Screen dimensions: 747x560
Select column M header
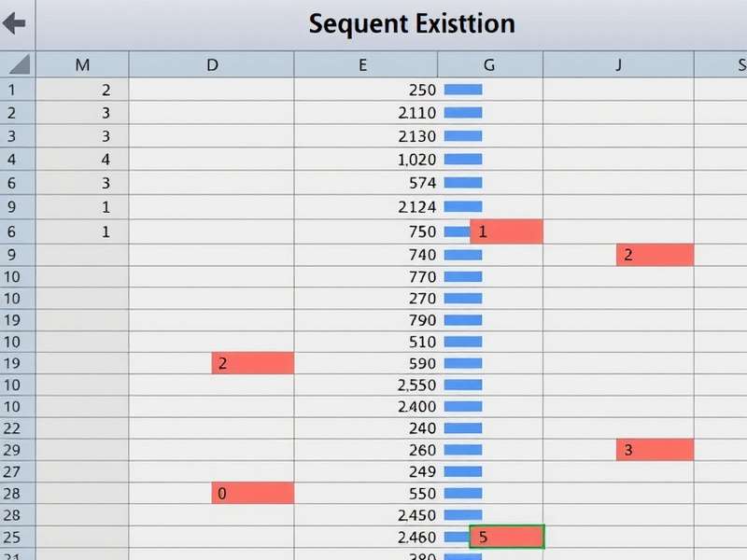pos(82,65)
